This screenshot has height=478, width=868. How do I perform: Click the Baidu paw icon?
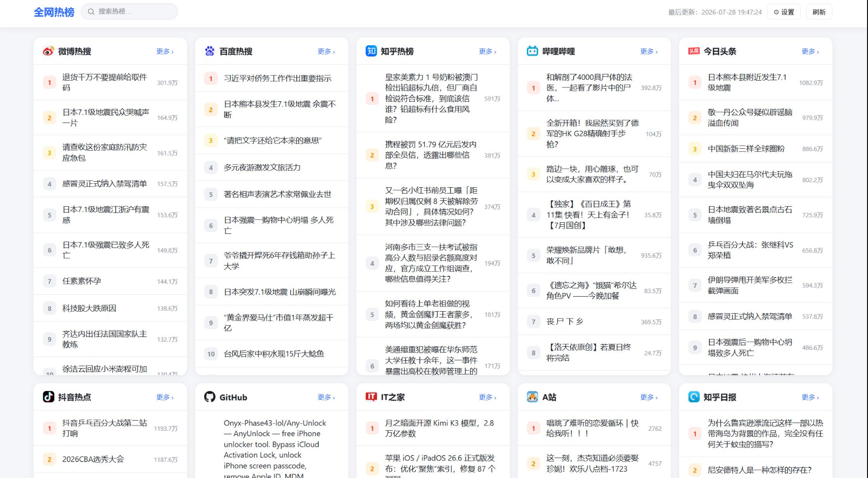(x=210, y=51)
